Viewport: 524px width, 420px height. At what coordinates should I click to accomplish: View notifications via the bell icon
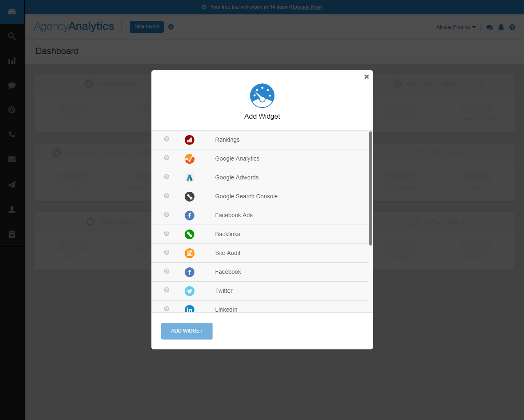[x=501, y=27]
